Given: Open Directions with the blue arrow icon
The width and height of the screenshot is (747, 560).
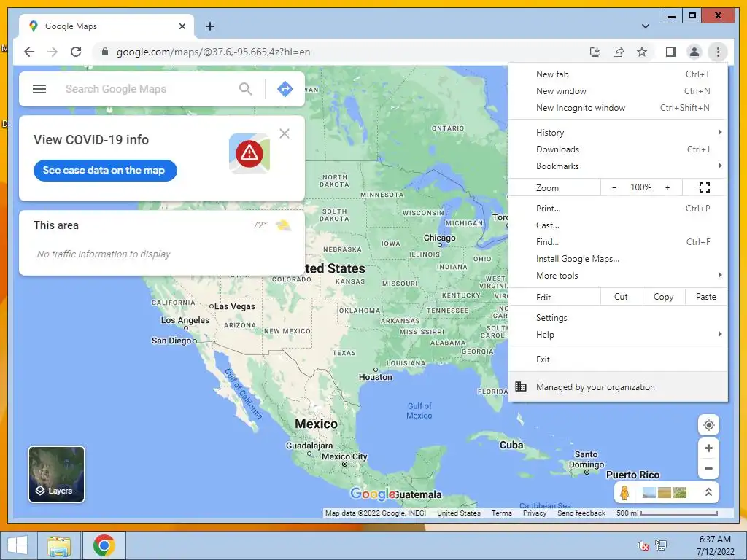Looking at the screenshot, I should click(x=285, y=89).
